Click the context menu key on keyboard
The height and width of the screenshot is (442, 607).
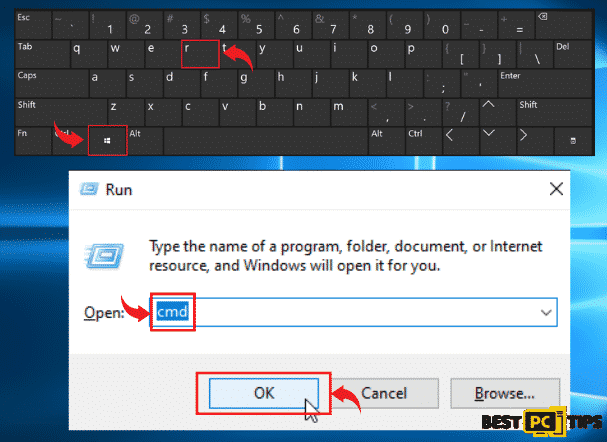(573, 140)
